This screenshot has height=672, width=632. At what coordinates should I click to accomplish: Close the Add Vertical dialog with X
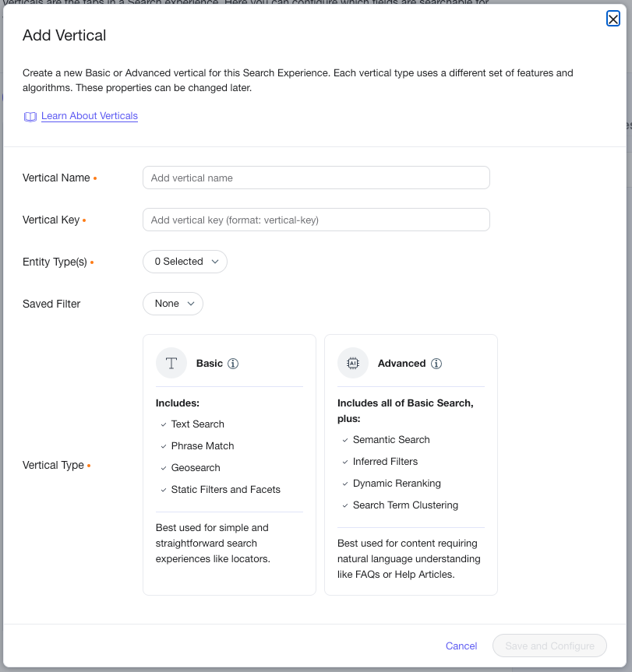613,19
